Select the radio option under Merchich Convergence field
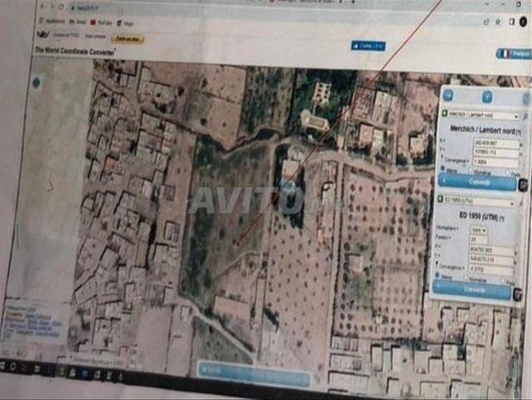This screenshot has height=400, width=532. (444, 169)
